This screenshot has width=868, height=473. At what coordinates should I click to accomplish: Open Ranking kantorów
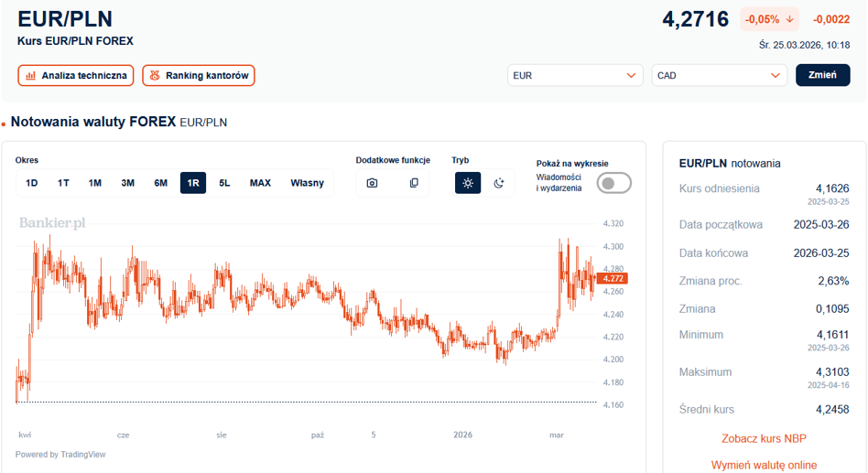click(199, 76)
